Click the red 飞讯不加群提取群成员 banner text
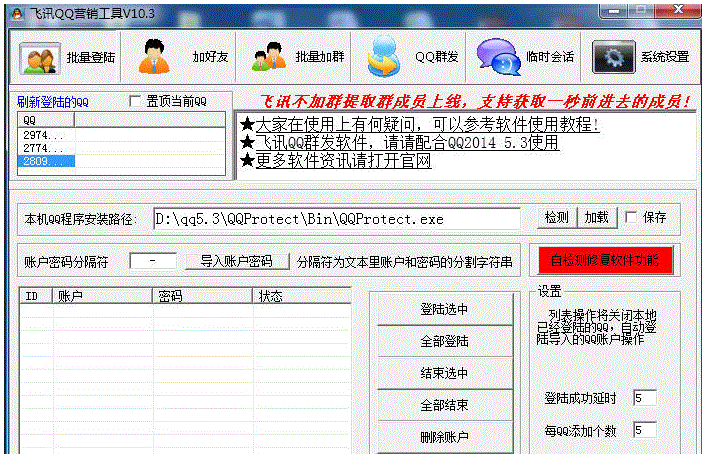The width and height of the screenshot is (702, 454). [475, 102]
